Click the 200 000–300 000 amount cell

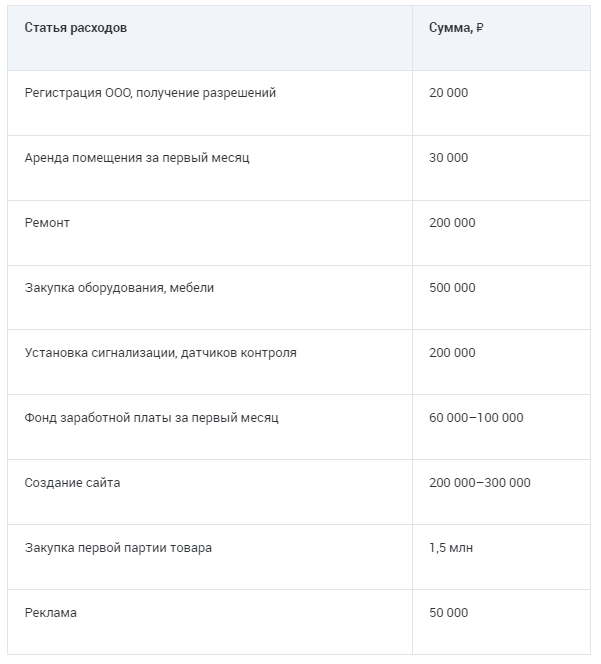[480, 483]
